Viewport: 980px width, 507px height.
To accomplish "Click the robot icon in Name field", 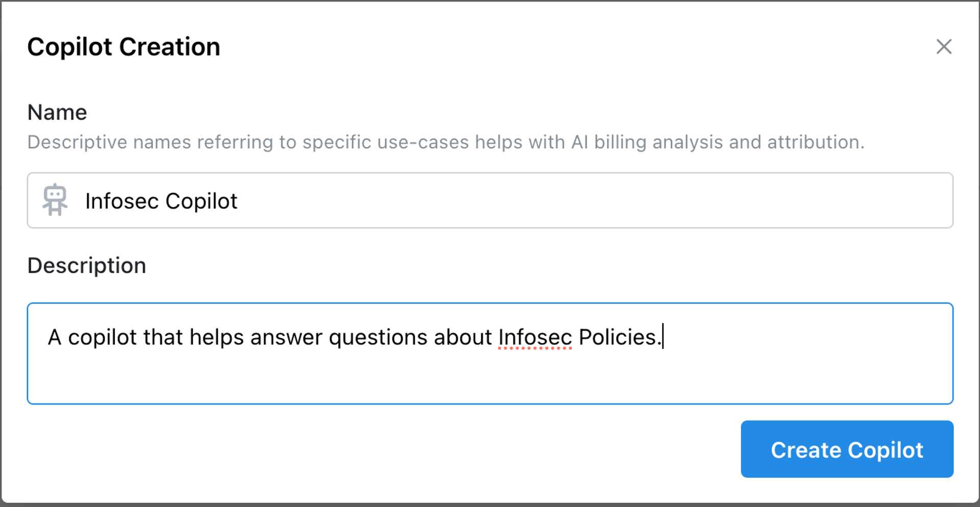I will coord(55,200).
